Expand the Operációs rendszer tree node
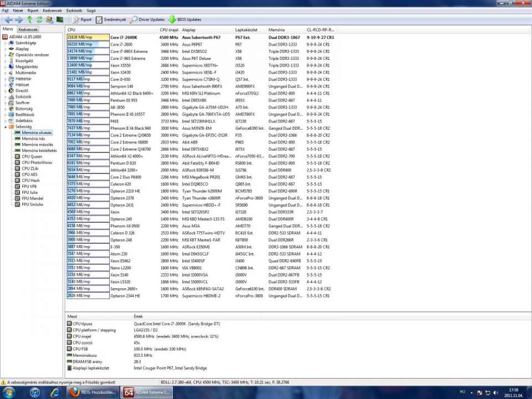532x399 pixels. 6,55
